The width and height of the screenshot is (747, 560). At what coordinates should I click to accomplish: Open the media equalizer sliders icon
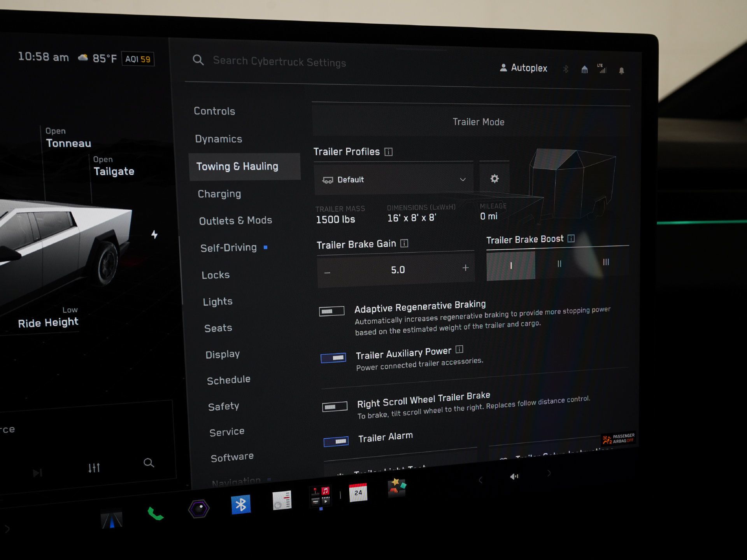(94, 468)
